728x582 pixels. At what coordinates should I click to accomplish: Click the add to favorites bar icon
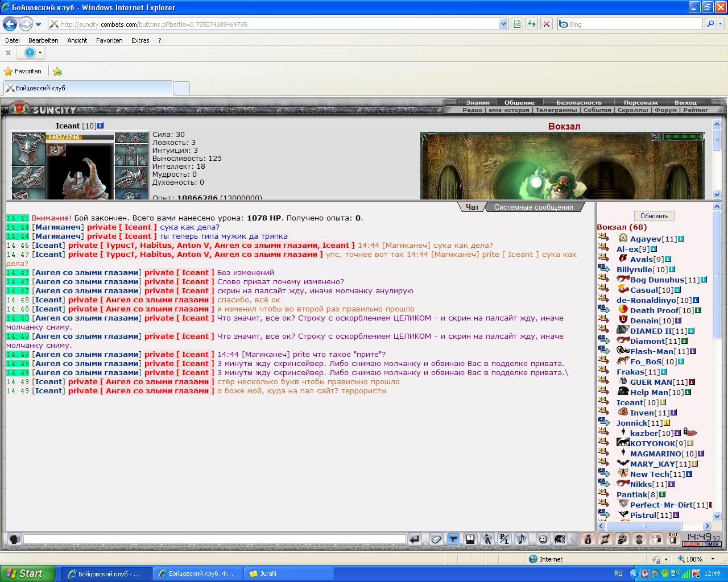(57, 71)
